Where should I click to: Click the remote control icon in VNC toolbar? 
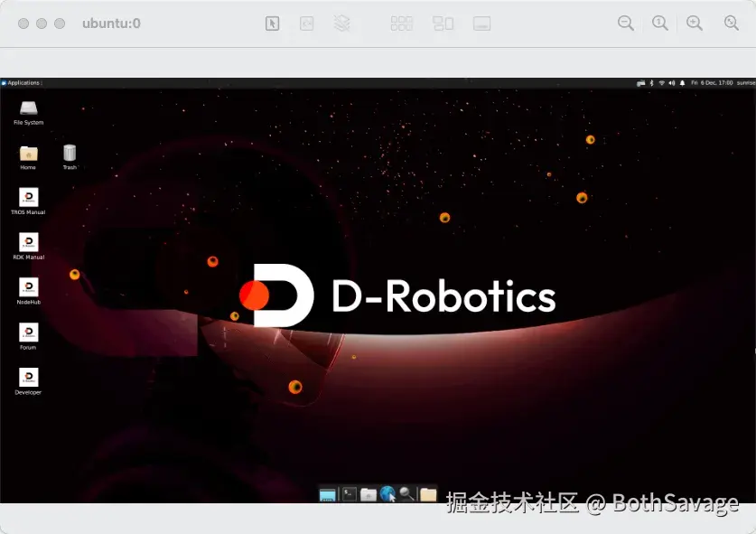pyautogui.click(x=306, y=23)
